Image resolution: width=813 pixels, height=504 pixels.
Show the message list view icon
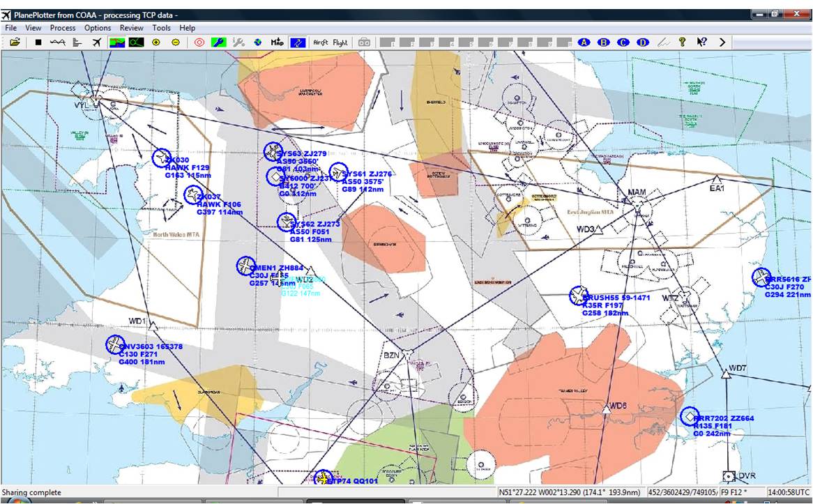(77, 43)
